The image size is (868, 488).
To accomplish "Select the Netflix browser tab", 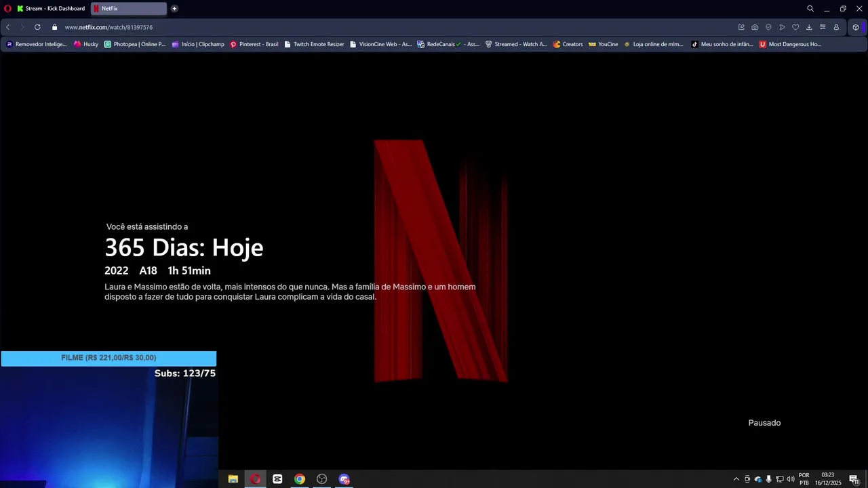I will tap(129, 9).
